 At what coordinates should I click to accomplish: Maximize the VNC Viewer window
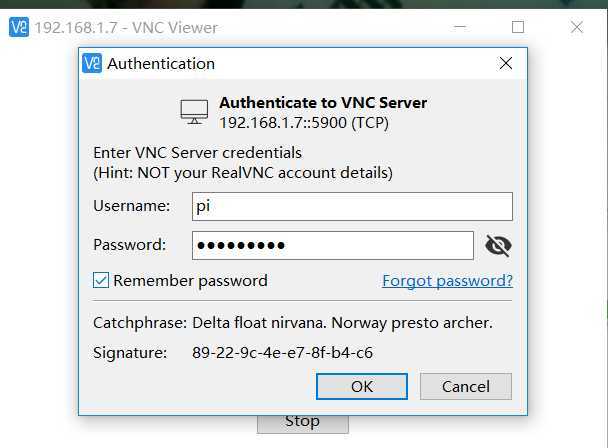518,28
